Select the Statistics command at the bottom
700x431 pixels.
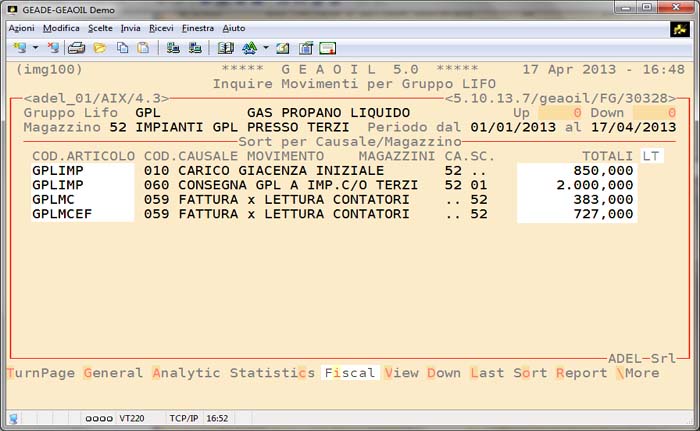point(272,373)
